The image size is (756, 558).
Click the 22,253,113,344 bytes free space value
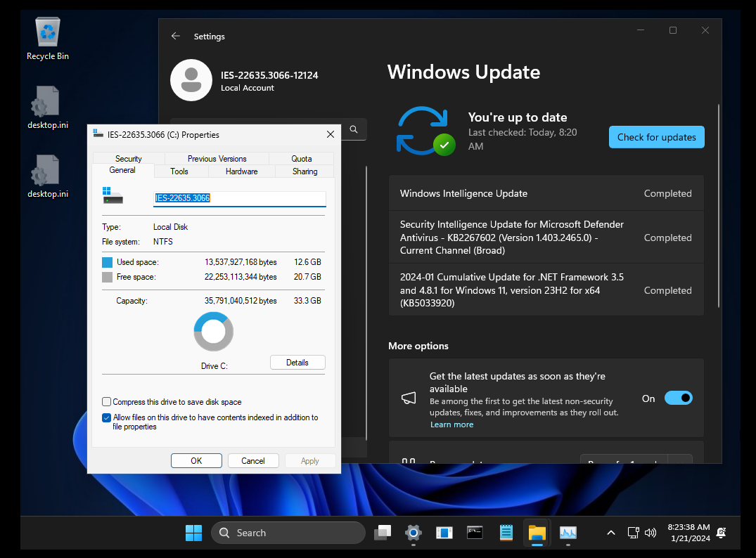coord(241,277)
